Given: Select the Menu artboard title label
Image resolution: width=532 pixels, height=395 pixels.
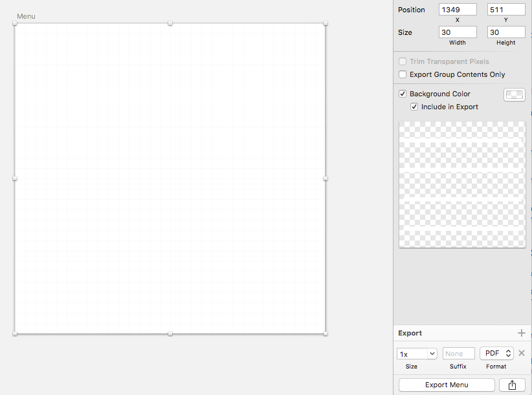Looking at the screenshot, I should [26, 16].
